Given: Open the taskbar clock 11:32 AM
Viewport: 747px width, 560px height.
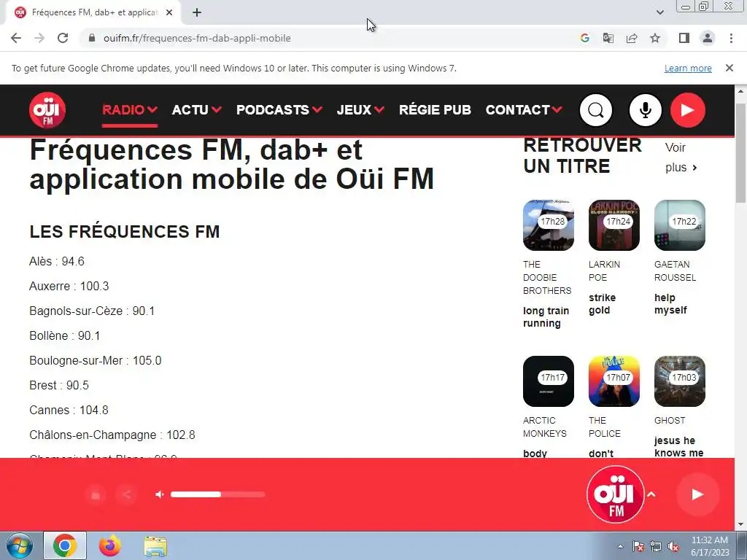Looking at the screenshot, I should (x=710, y=546).
